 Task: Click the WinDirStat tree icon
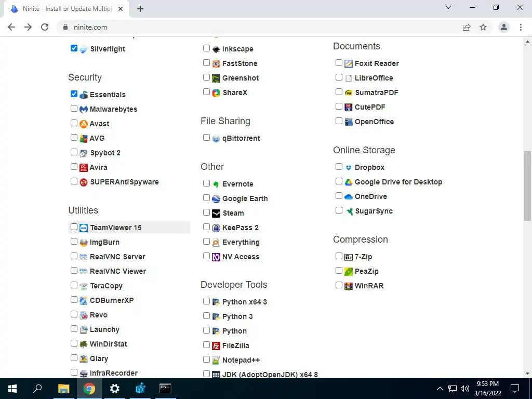click(84, 344)
